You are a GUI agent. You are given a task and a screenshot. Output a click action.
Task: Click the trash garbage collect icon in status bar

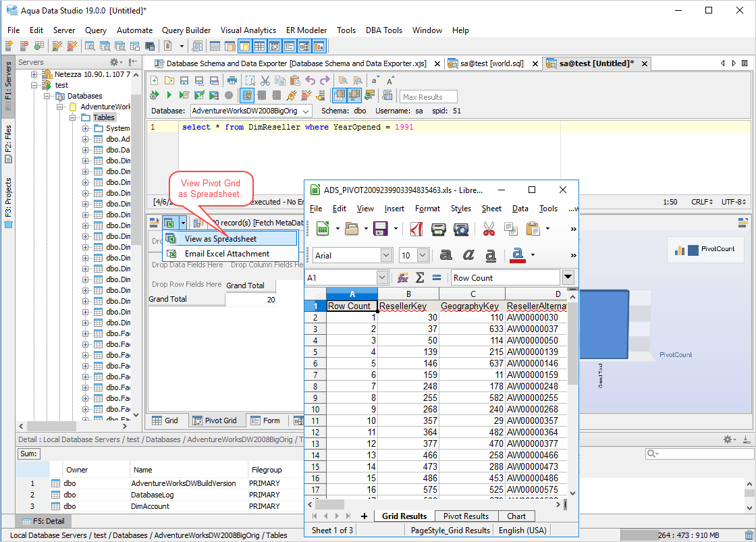[x=749, y=535]
